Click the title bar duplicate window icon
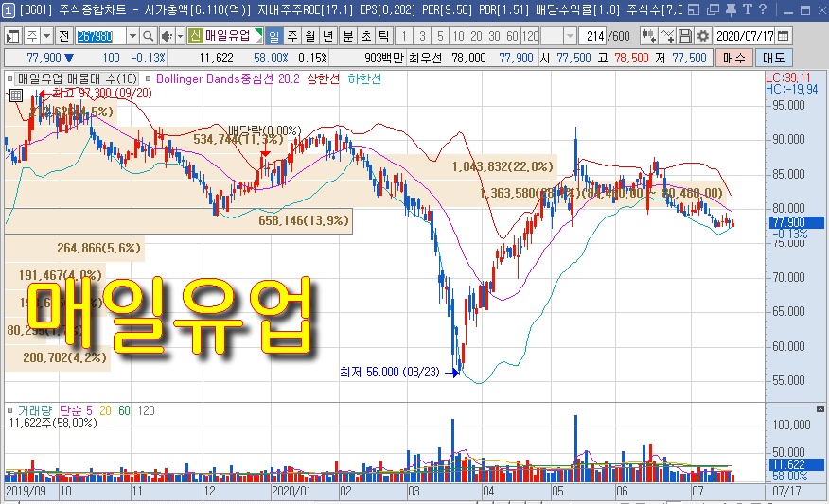 713,9
